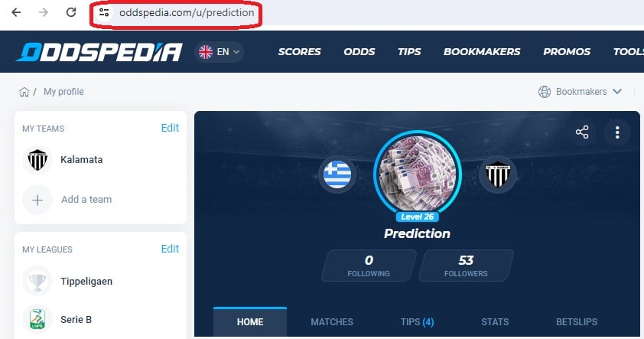Expand the EN language dropdown
The width and height of the screenshot is (644, 339).
pyautogui.click(x=219, y=52)
